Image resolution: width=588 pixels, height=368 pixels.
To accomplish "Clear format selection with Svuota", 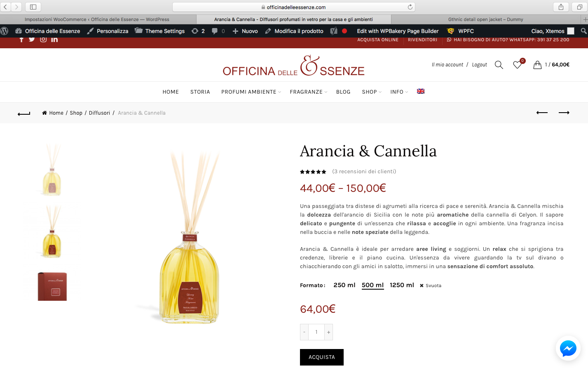I will (431, 285).
